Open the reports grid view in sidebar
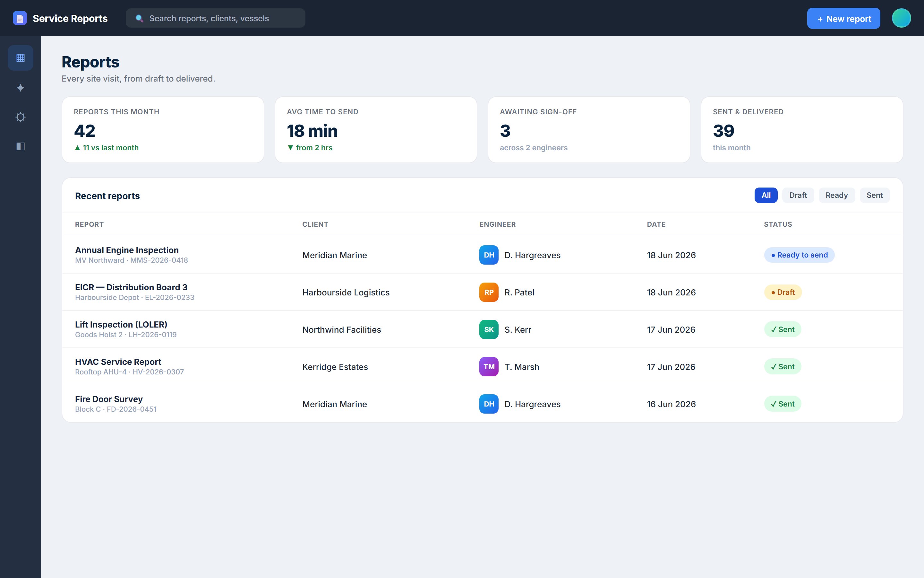This screenshot has width=924, height=578. click(21, 58)
